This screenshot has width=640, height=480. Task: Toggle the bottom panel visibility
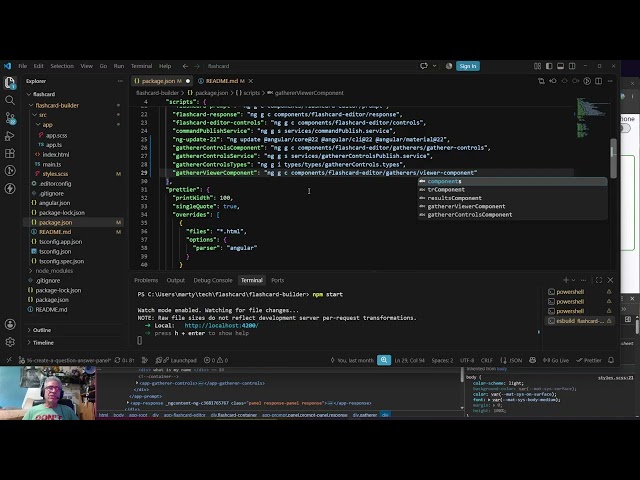[x=560, y=66]
